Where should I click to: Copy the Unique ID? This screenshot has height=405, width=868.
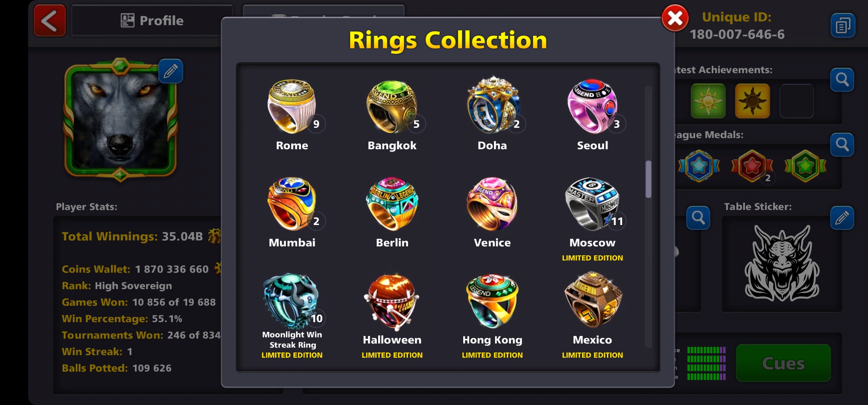click(x=843, y=25)
